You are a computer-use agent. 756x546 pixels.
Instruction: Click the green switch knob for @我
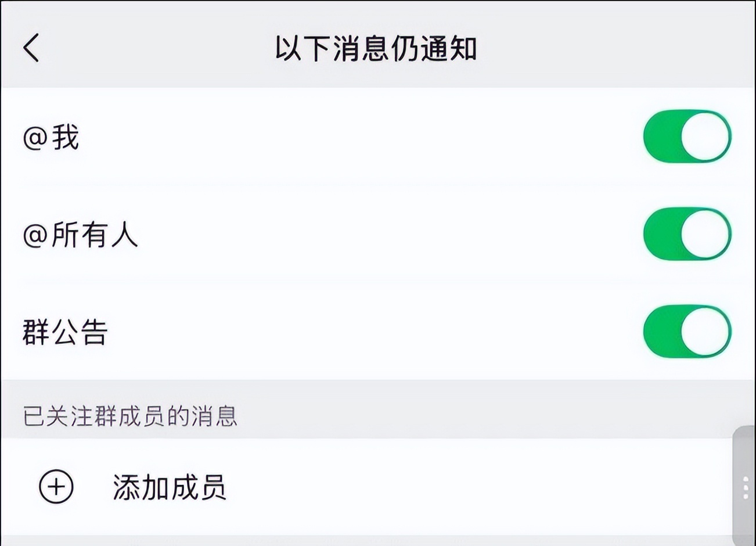705,136
